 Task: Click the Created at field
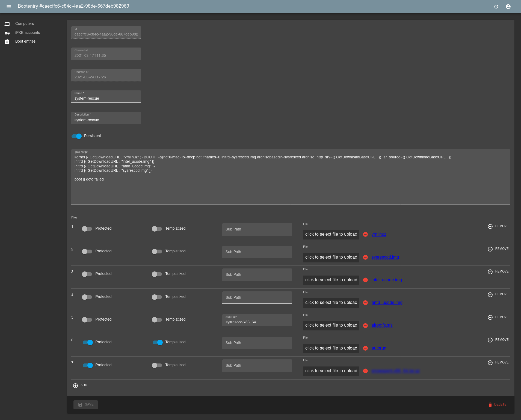point(106,54)
